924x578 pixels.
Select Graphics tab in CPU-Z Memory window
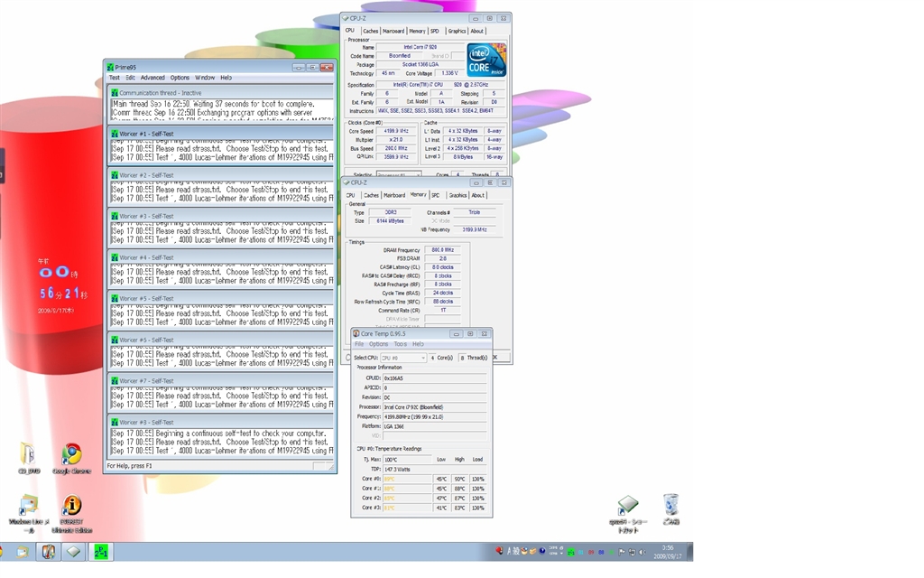click(457, 195)
